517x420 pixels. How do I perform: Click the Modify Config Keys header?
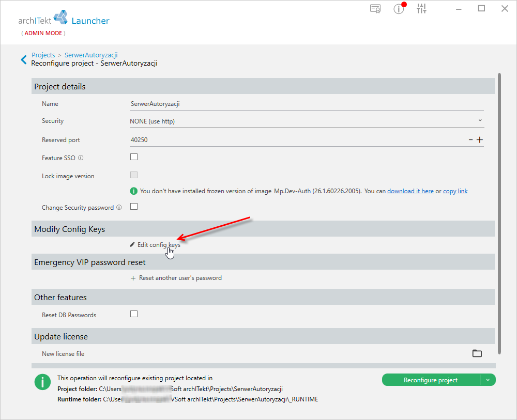[263, 229]
